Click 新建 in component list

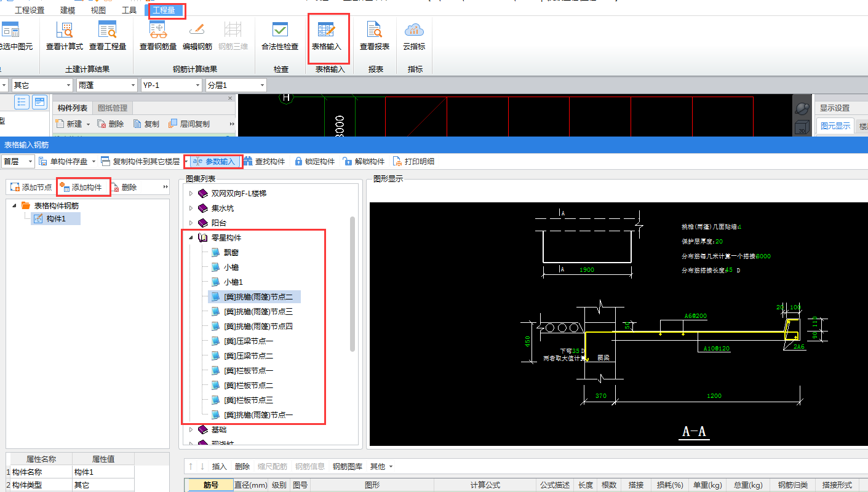pos(69,124)
